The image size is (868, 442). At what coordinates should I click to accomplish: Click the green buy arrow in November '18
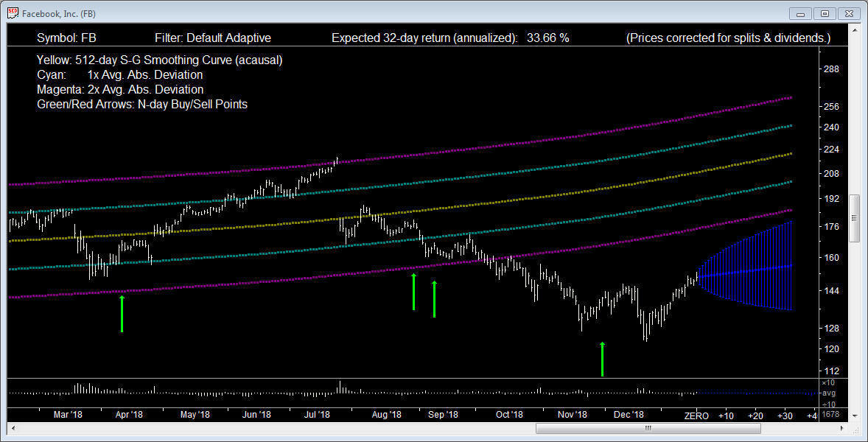[602, 359]
